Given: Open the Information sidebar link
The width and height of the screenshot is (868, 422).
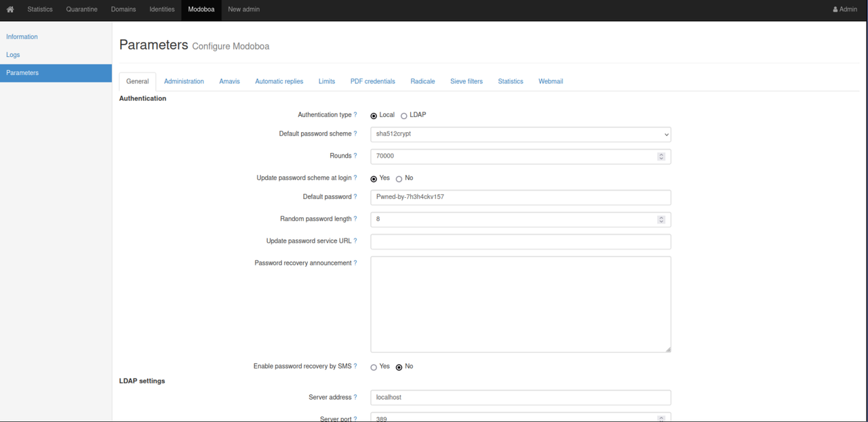Looking at the screenshot, I should click(x=22, y=37).
